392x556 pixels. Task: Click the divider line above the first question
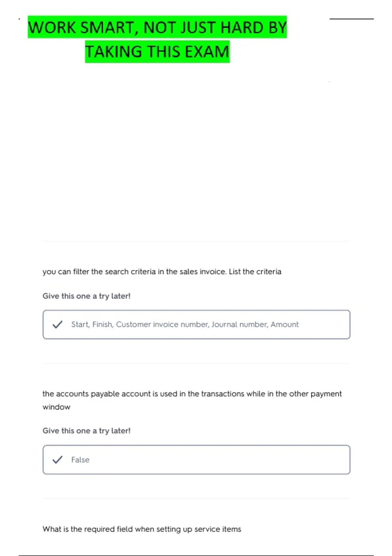(x=196, y=241)
